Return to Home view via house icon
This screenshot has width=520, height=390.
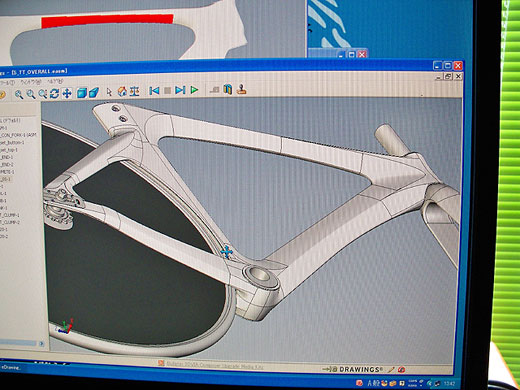[x=122, y=91]
